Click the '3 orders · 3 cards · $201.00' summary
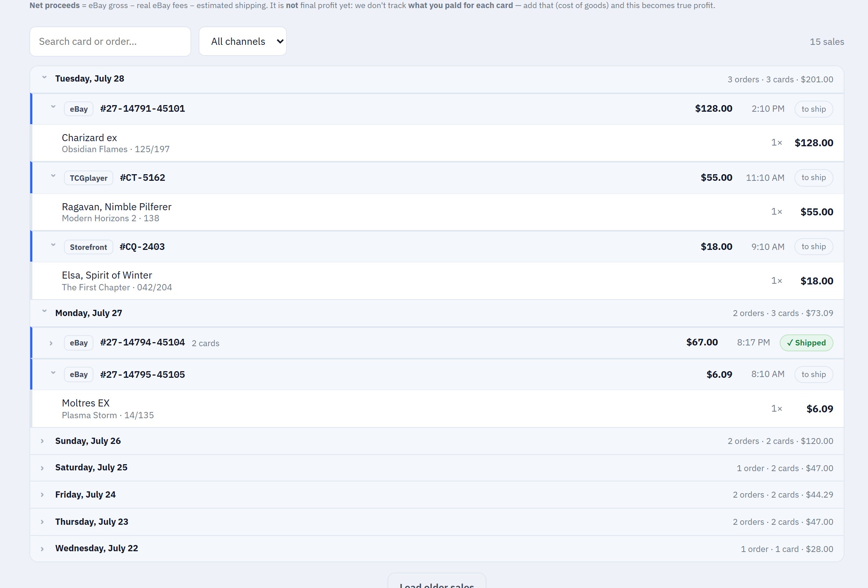This screenshot has width=868, height=588. pyautogui.click(x=780, y=79)
